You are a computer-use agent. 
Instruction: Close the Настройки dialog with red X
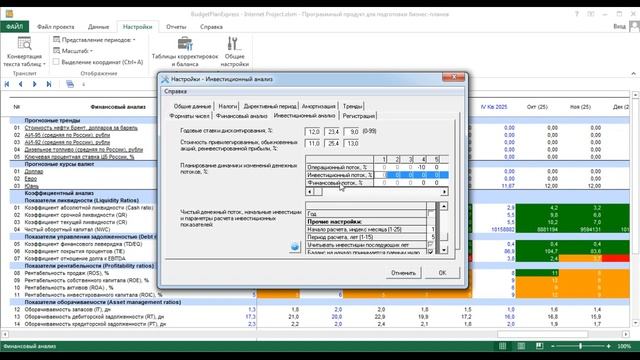pos(453,77)
